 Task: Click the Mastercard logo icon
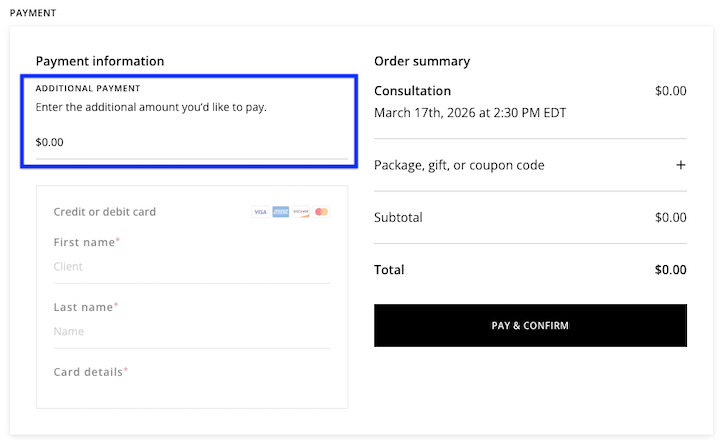(321, 212)
